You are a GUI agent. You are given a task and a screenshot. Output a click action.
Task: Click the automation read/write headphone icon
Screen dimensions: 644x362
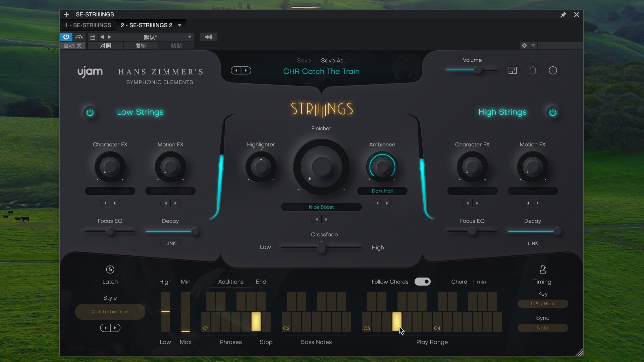coord(79,37)
